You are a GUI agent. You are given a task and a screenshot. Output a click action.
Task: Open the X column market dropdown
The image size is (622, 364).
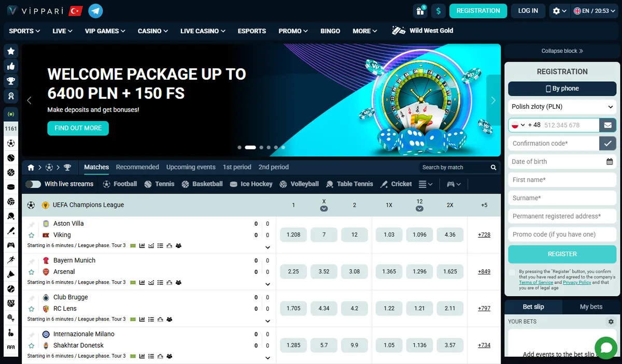[324, 209]
